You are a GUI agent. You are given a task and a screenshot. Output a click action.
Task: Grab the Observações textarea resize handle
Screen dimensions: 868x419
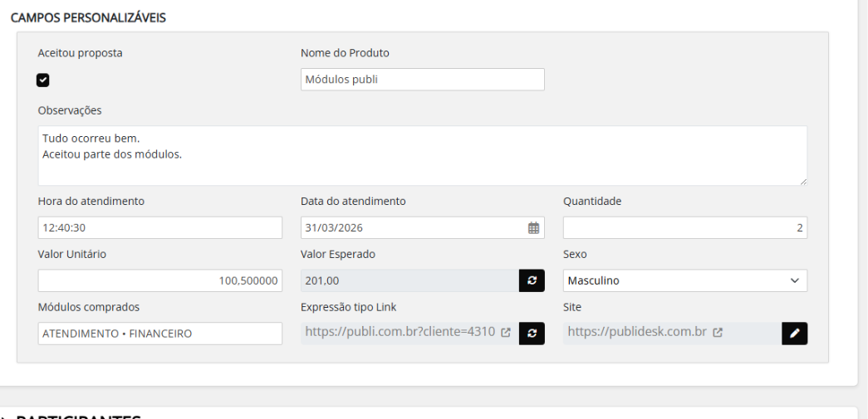click(802, 181)
